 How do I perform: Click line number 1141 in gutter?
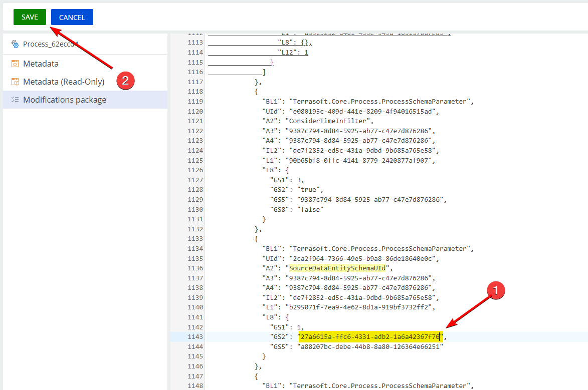click(x=195, y=317)
